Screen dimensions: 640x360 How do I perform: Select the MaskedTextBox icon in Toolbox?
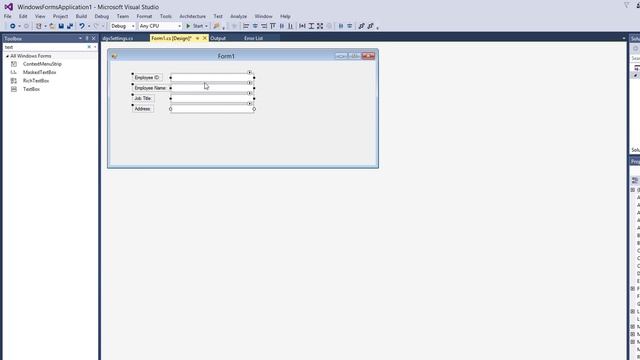coord(14,72)
